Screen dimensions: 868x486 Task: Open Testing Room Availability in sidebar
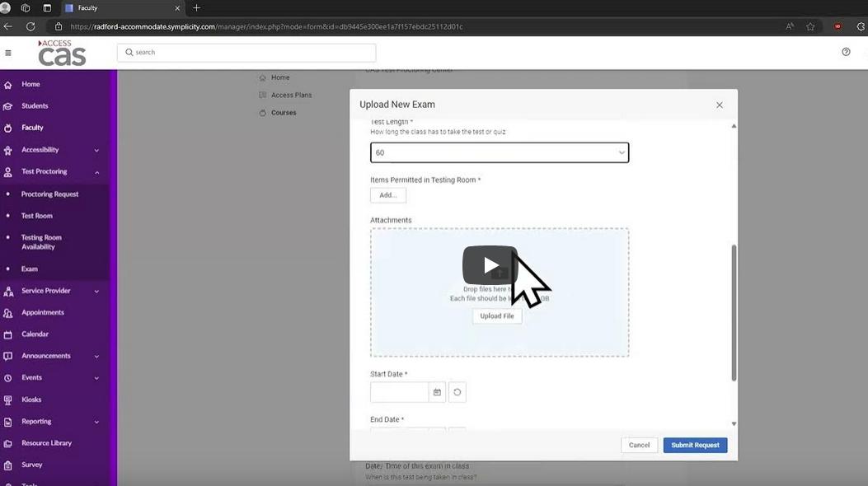(x=41, y=242)
